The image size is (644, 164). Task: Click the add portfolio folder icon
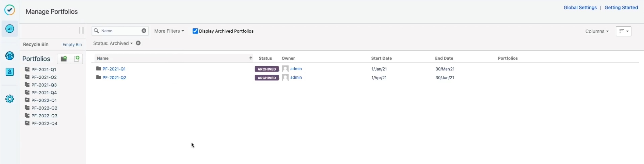(64, 59)
